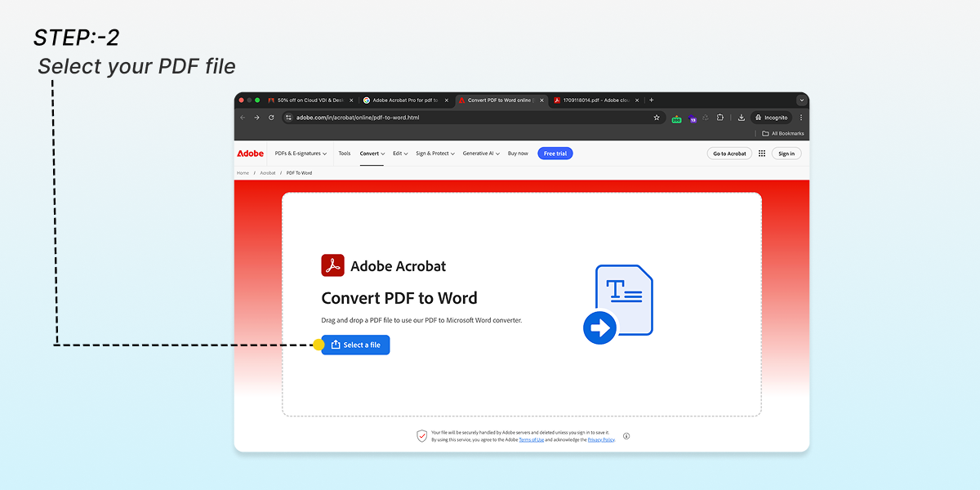Click the purple extension badge showing 13
Screen dimensions: 980x490
click(693, 118)
